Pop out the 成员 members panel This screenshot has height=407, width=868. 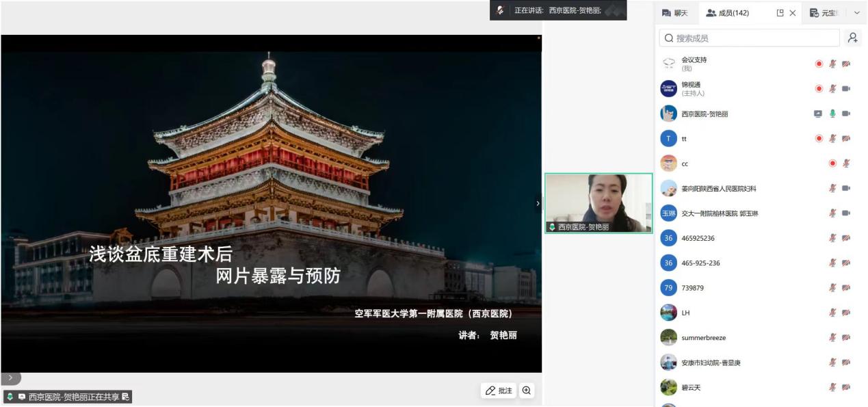(x=780, y=13)
